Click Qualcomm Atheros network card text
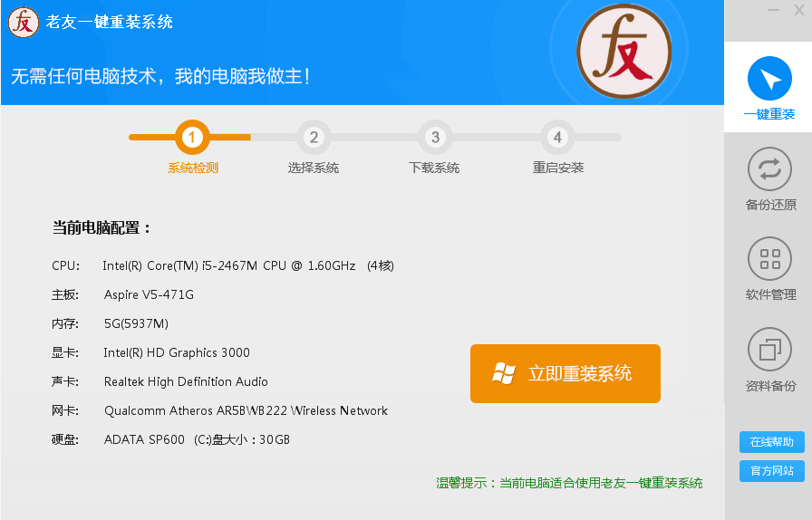Viewport: 812px width, 520px height. pos(246,410)
